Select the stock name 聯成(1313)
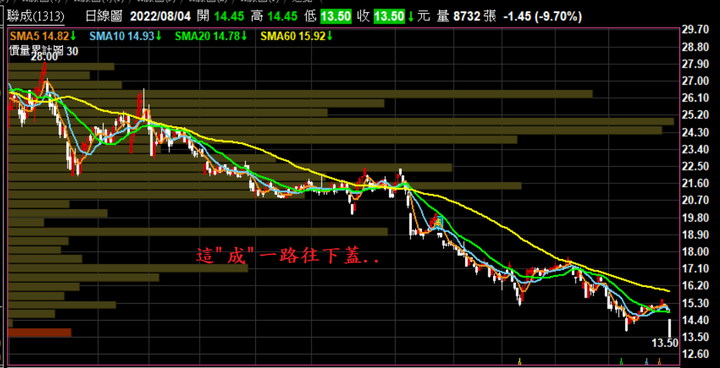The image size is (720, 368). (x=35, y=17)
